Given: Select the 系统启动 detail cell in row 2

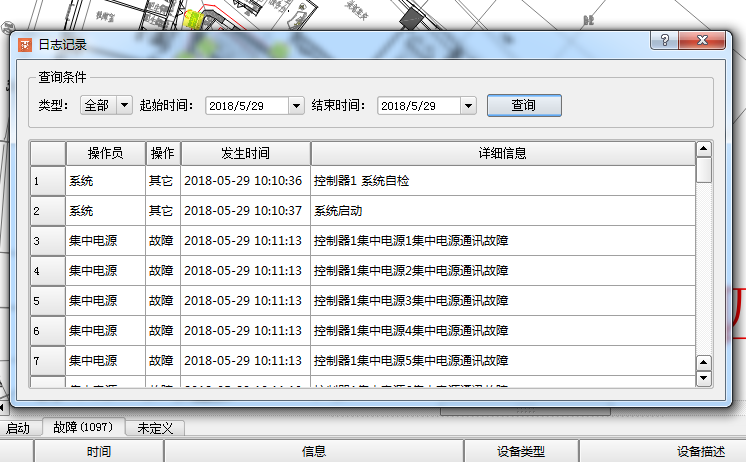Looking at the screenshot, I should [502, 211].
